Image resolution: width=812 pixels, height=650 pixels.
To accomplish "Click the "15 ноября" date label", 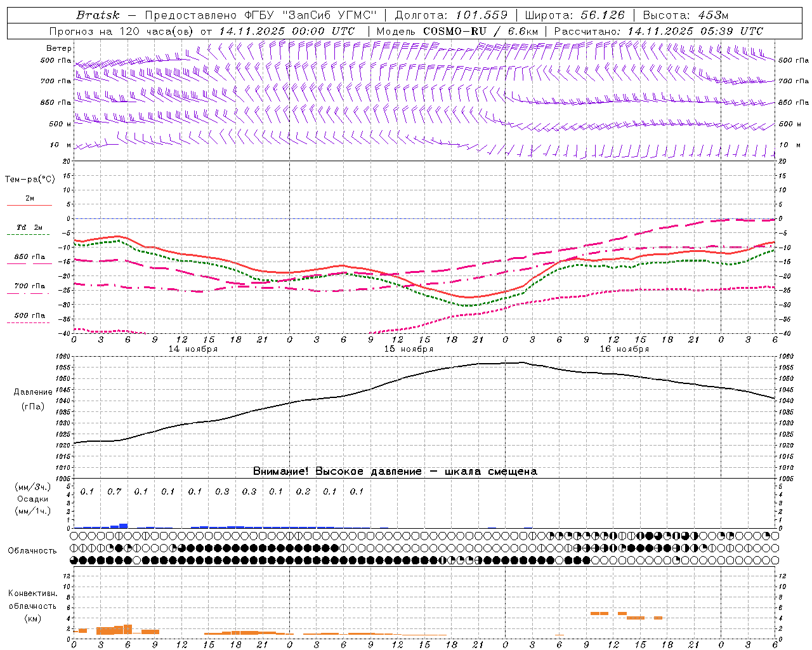I will 409,349.
